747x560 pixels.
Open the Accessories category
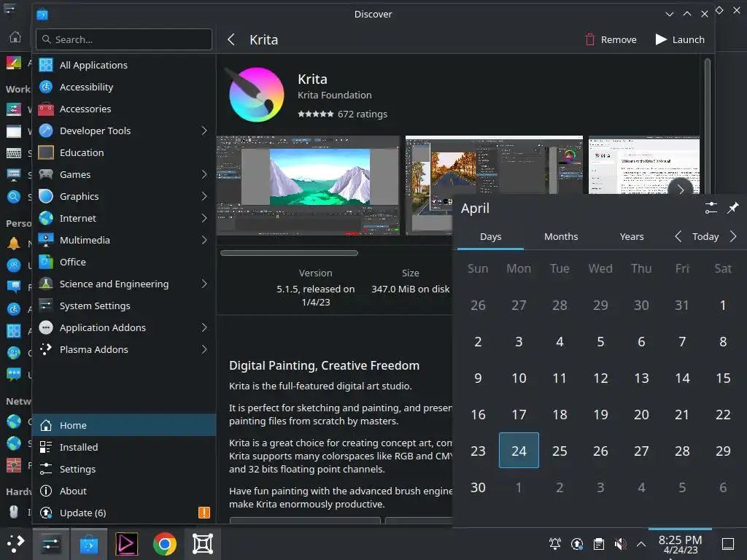(x=124, y=109)
